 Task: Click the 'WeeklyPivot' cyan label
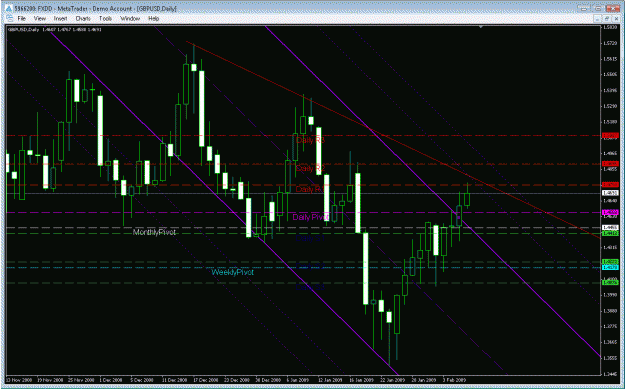pyautogui.click(x=232, y=272)
